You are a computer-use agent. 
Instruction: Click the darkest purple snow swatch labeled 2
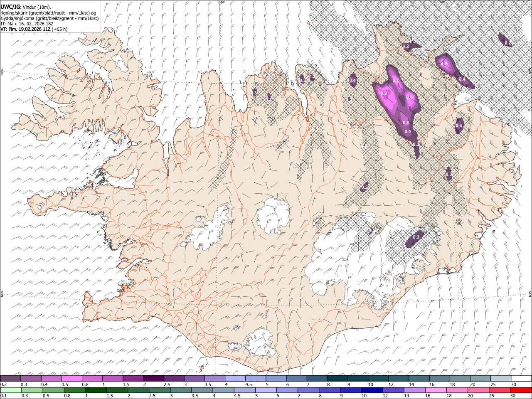(x=153, y=378)
